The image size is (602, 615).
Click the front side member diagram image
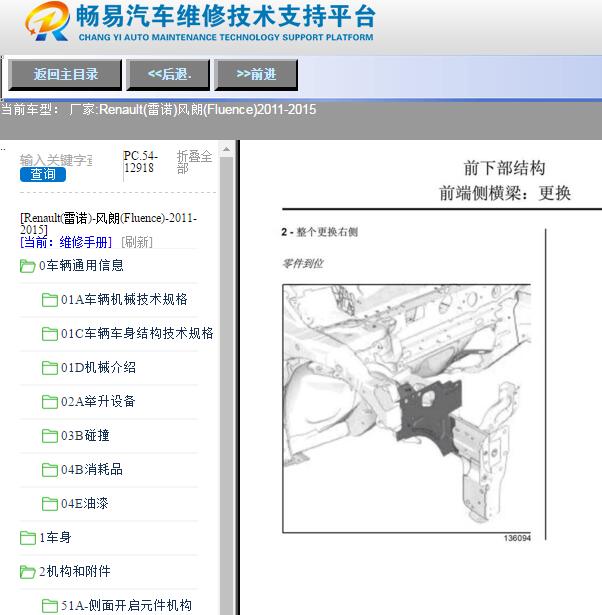tap(406, 408)
